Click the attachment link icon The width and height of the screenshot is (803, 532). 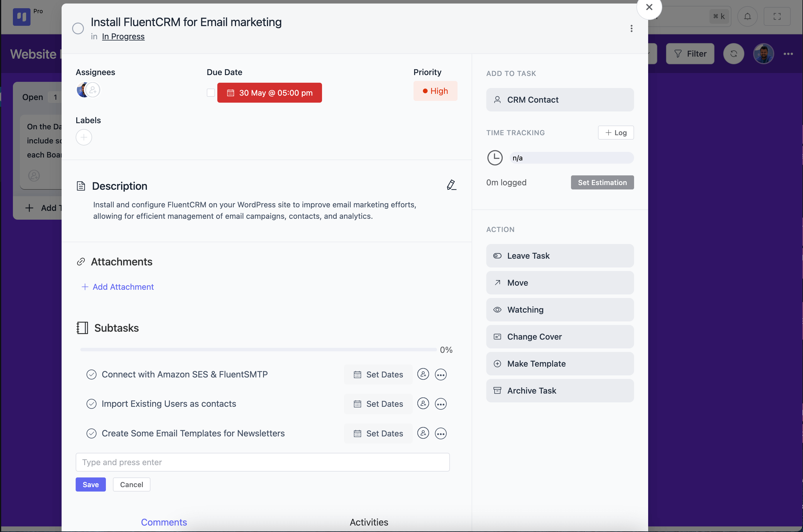[81, 261]
